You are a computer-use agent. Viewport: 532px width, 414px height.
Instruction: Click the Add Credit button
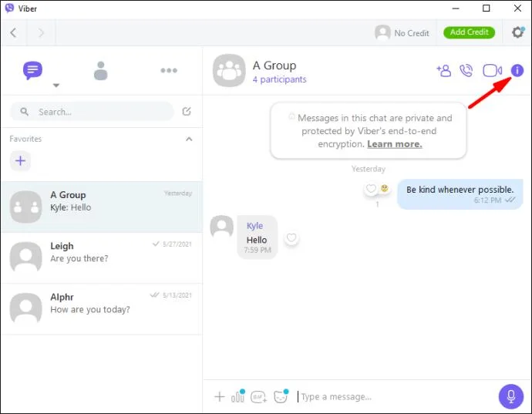click(470, 32)
